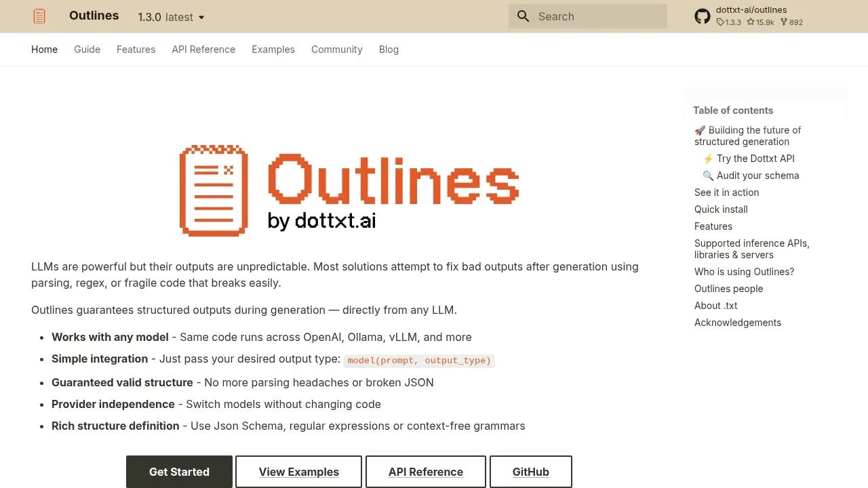Open the Blog tab
This screenshot has width=868, height=488.
(389, 49)
